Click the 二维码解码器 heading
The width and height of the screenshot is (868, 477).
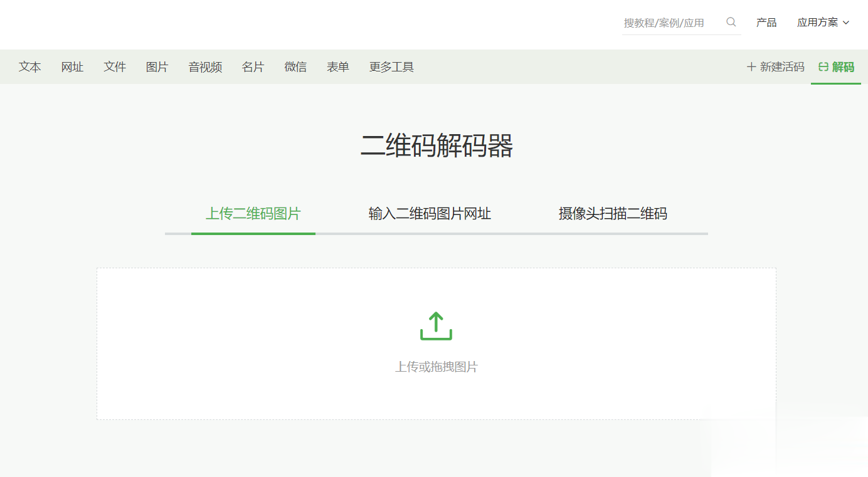[x=437, y=146]
